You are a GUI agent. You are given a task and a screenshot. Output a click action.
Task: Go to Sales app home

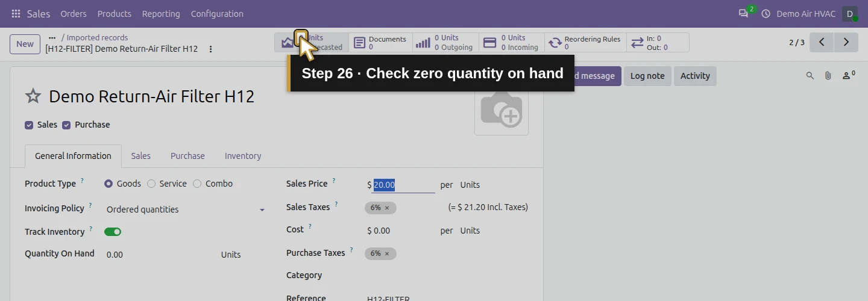pos(39,13)
